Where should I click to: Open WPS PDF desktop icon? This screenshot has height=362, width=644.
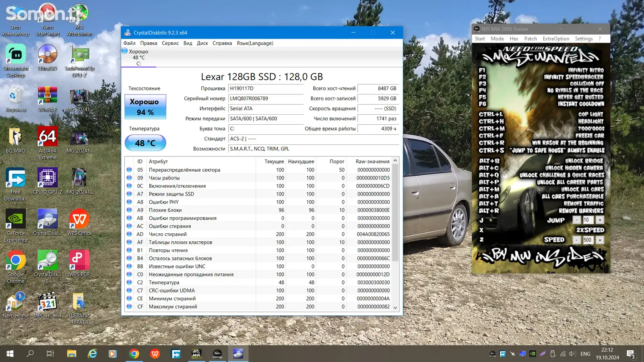click(79, 263)
